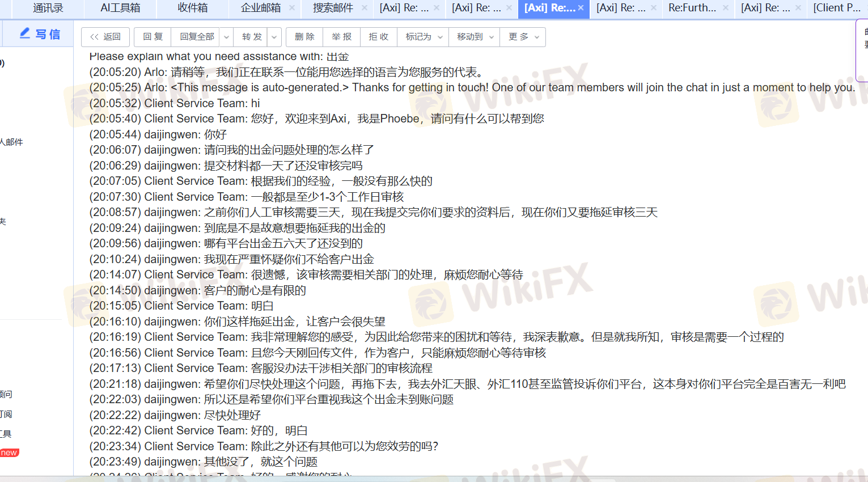Click the 20:09:56 出金五六天 message
The height and width of the screenshot is (482, 868).
226,243
